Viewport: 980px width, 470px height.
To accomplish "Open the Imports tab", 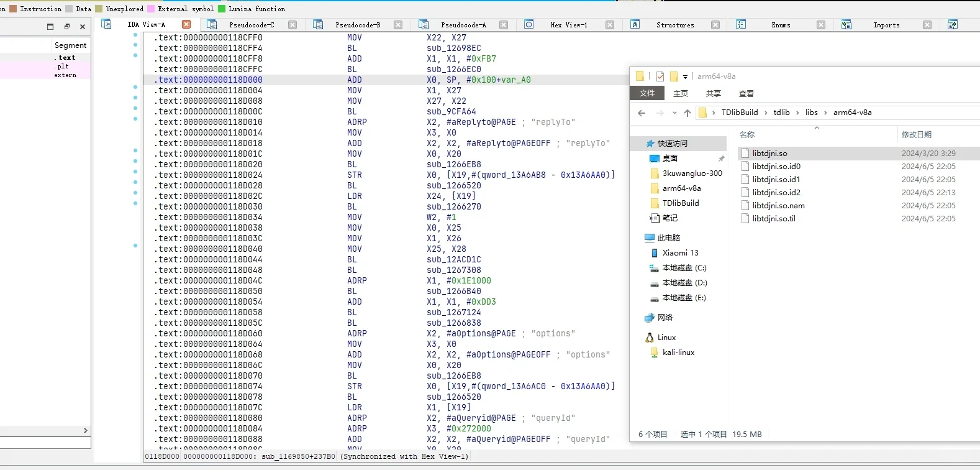I will (x=886, y=25).
